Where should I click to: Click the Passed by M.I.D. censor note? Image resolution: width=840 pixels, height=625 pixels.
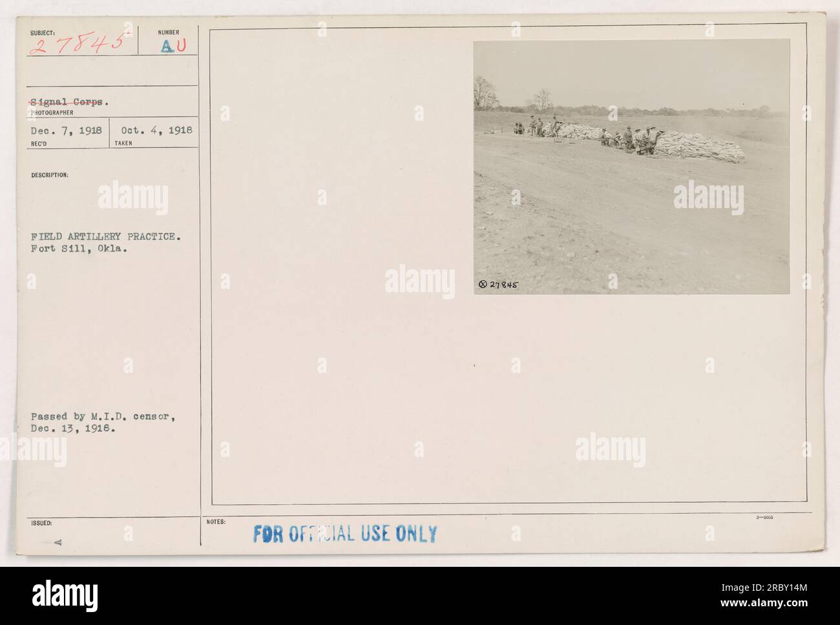[x=103, y=423]
